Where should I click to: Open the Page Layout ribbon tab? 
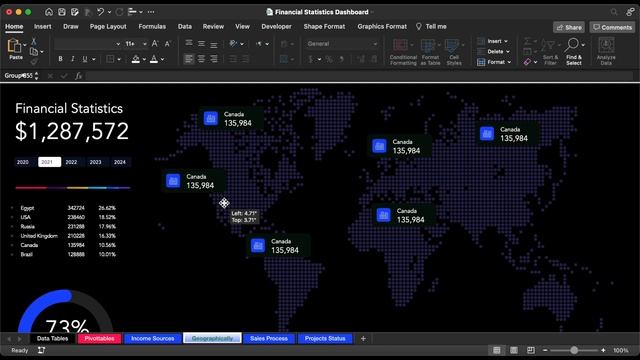[108, 27]
